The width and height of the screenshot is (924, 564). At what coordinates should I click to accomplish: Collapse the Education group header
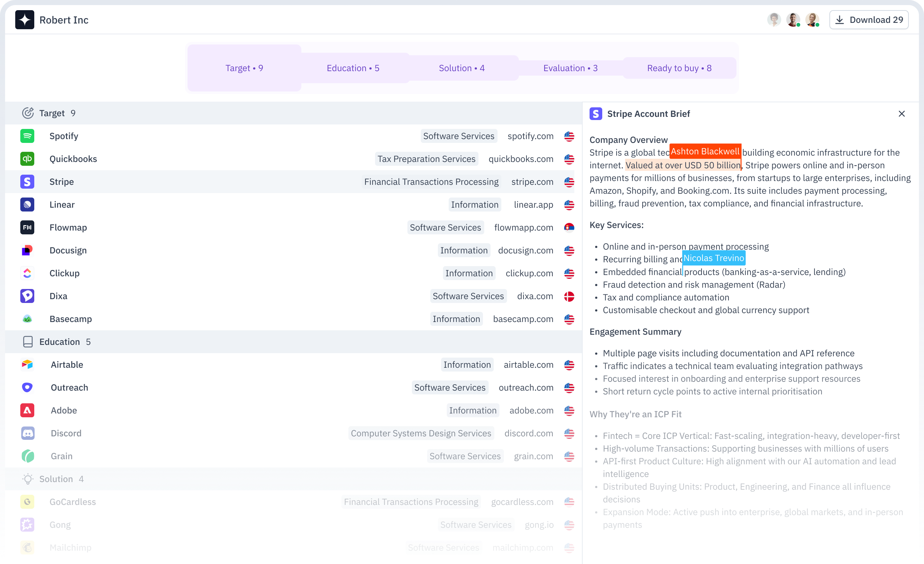293,341
